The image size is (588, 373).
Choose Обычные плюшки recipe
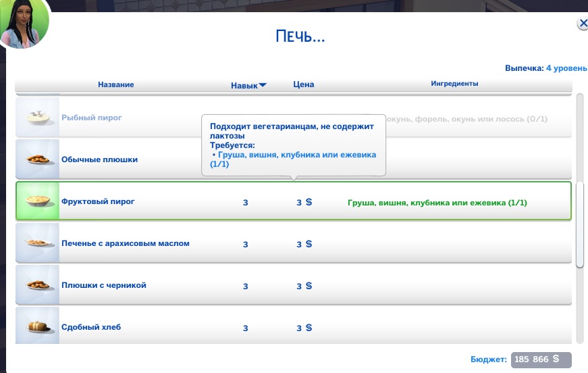[x=99, y=159]
